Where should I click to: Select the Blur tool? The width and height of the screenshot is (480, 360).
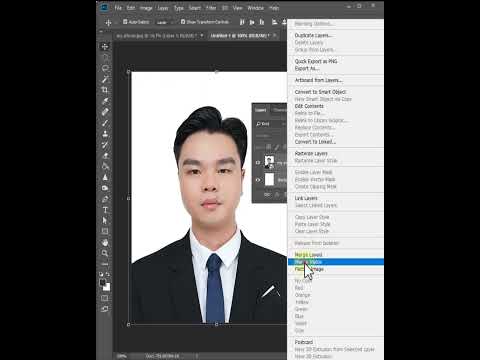pos(105,177)
